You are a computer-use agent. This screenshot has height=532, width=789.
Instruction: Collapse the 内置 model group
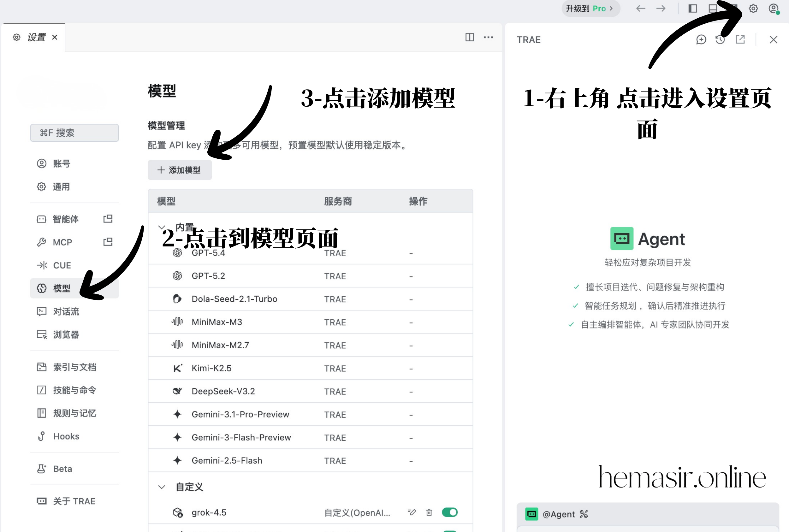pyautogui.click(x=162, y=227)
